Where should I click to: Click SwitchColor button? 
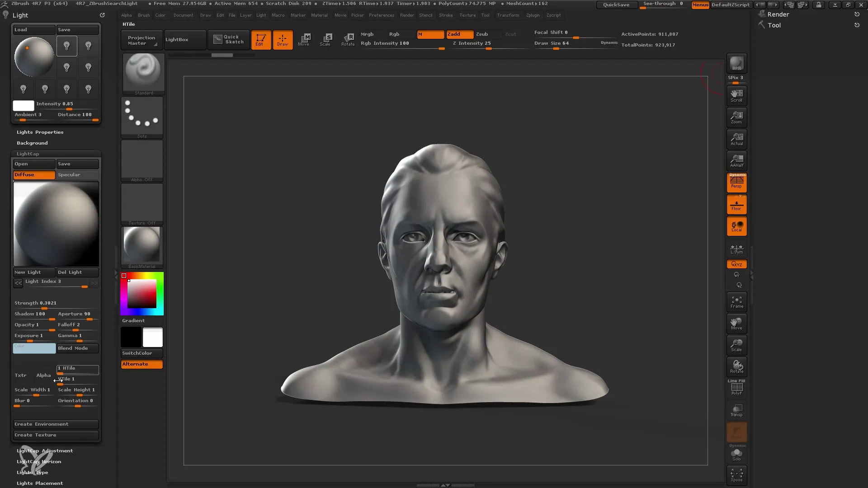click(142, 353)
